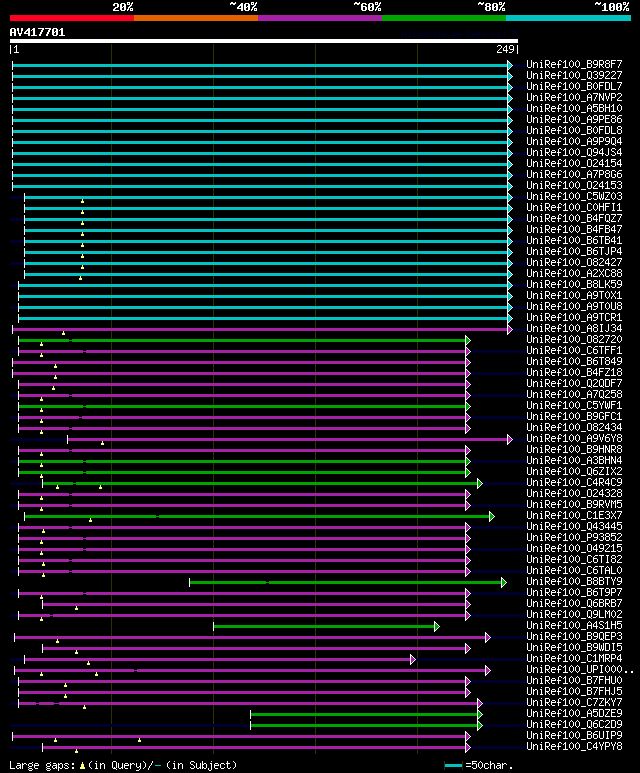Click the cyan ~100% identity swatch
The height and width of the screenshot is (773, 640).
(x=569, y=18)
